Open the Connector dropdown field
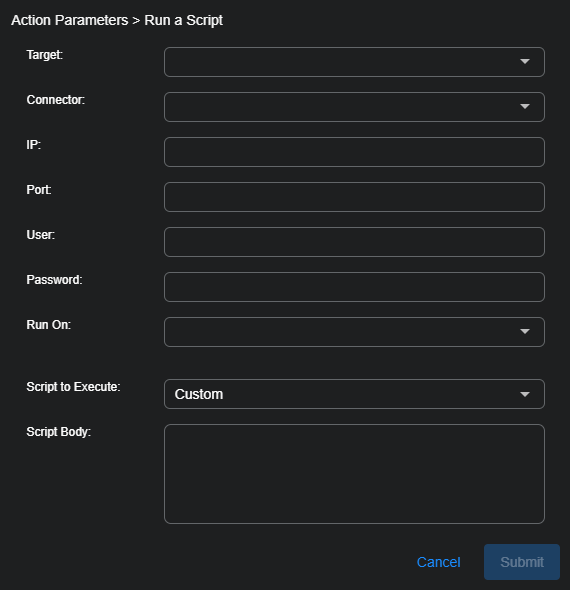The image size is (570, 590). point(354,107)
